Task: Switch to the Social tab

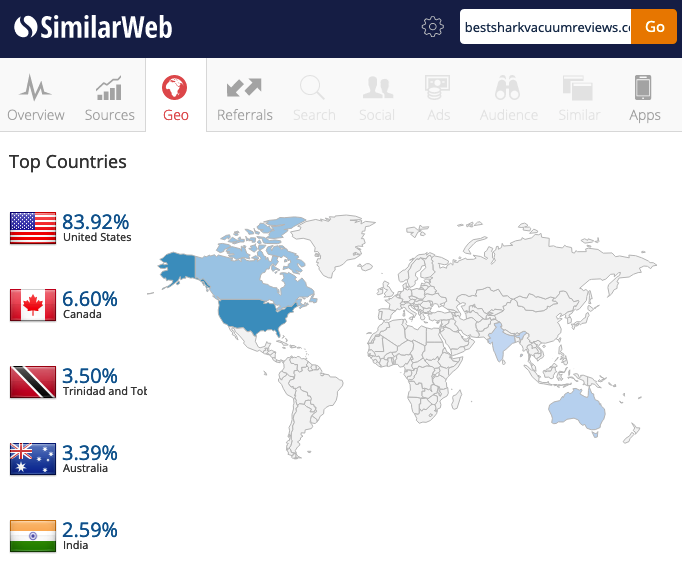Action: tap(377, 97)
